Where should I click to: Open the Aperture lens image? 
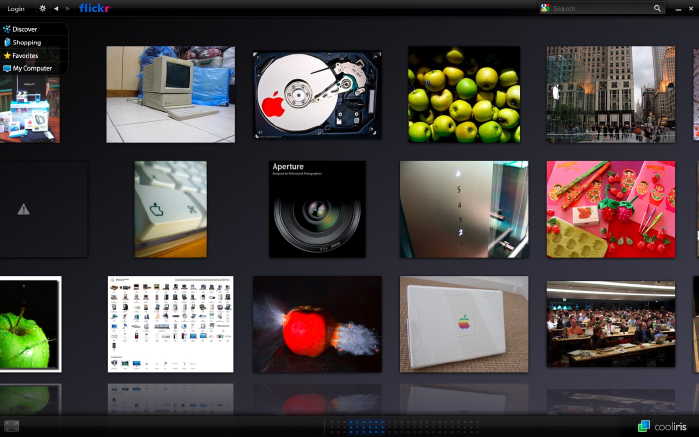(x=317, y=209)
